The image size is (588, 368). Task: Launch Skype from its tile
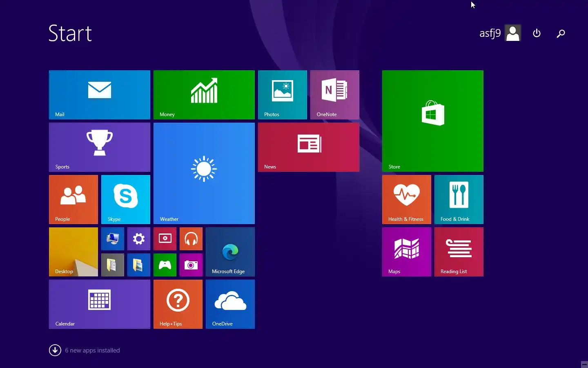point(126,200)
